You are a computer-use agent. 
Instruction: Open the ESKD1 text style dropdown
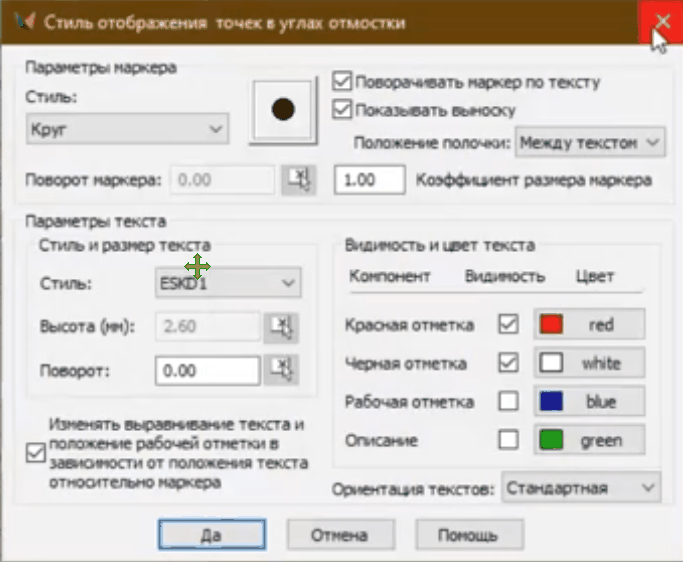[x=228, y=283]
